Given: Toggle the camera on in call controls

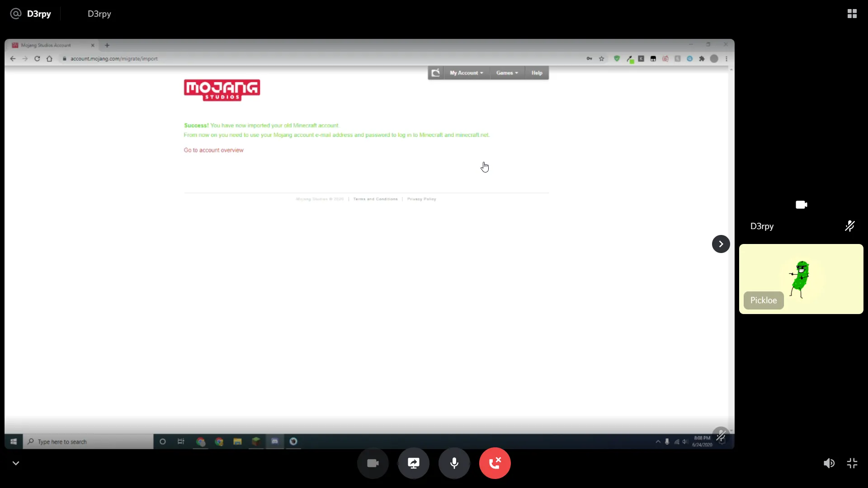Looking at the screenshot, I should (373, 463).
